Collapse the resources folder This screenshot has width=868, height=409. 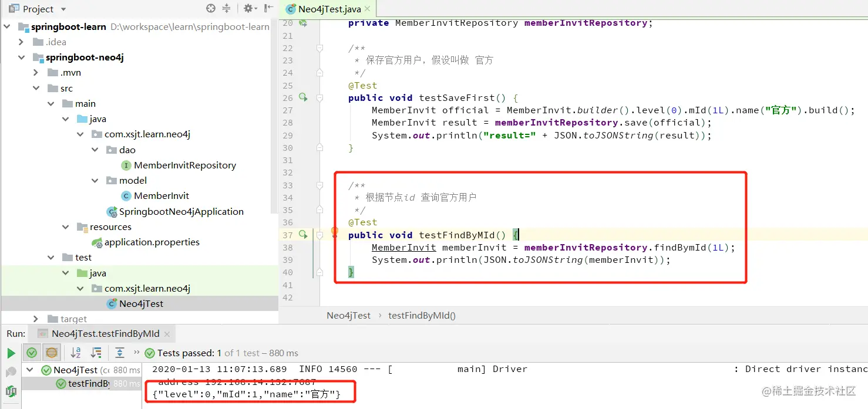[66, 227]
